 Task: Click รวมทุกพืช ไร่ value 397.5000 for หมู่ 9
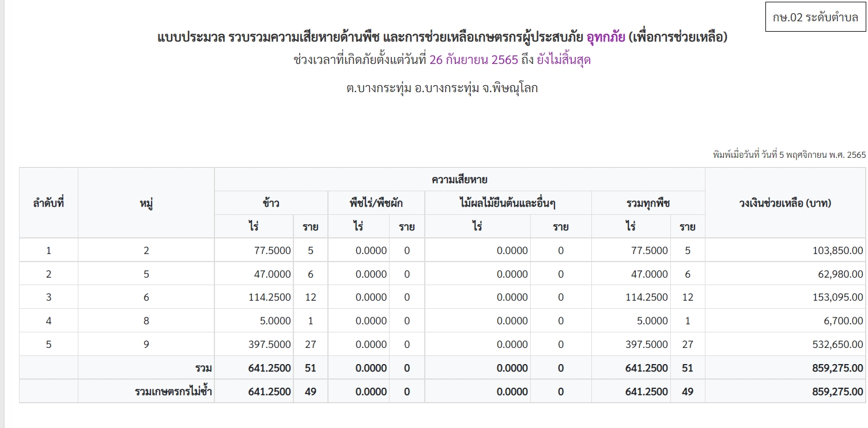(647, 344)
